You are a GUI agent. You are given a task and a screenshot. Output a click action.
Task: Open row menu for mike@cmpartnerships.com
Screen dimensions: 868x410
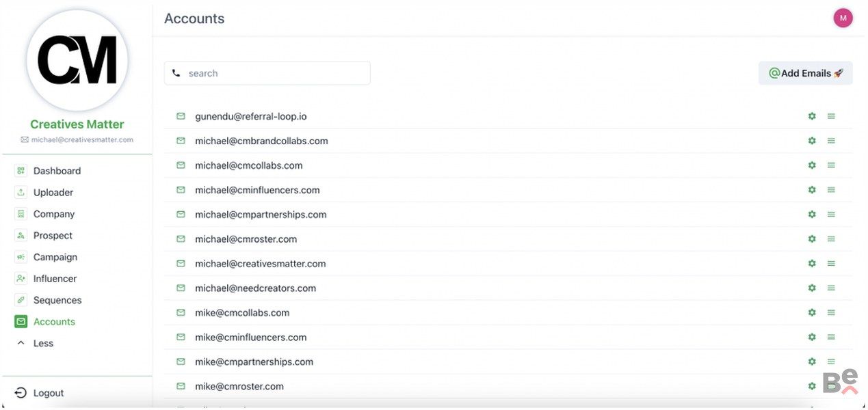point(831,361)
